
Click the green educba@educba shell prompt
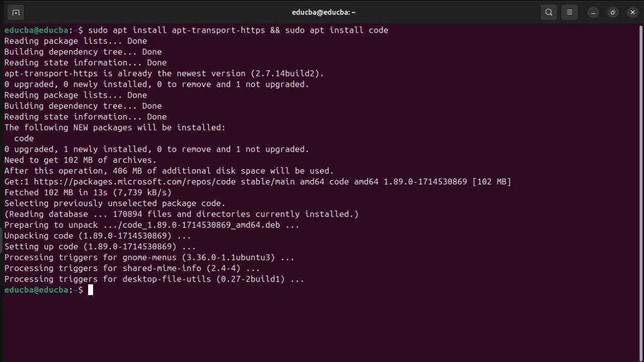(x=35, y=290)
